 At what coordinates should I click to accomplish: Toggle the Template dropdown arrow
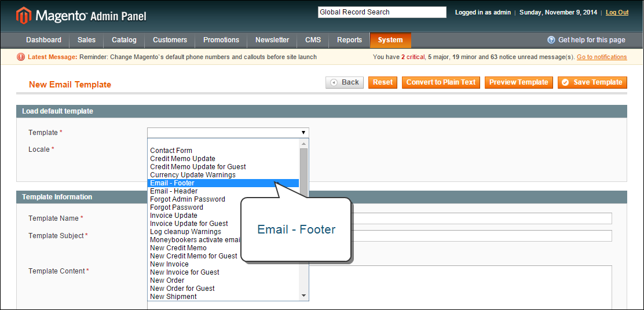coord(303,132)
